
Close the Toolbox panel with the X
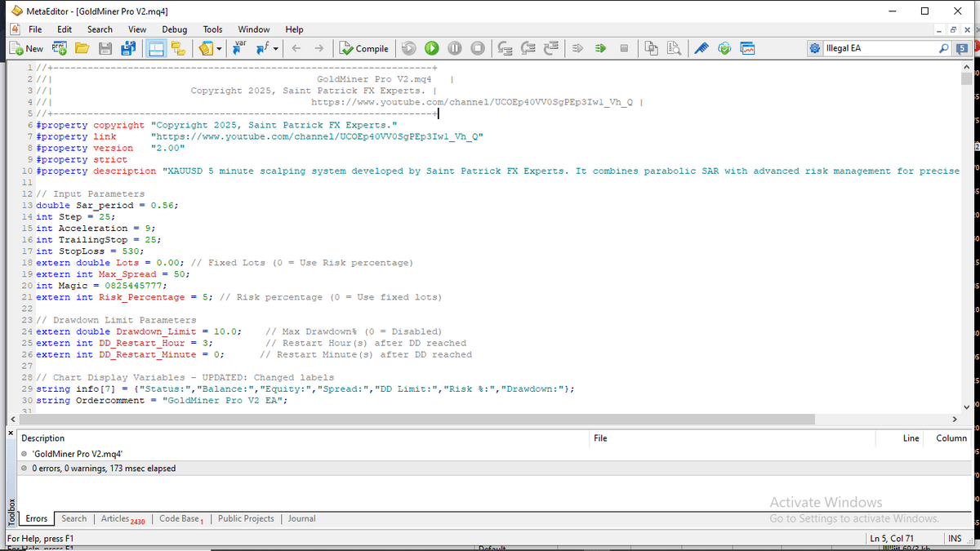tap(10, 431)
